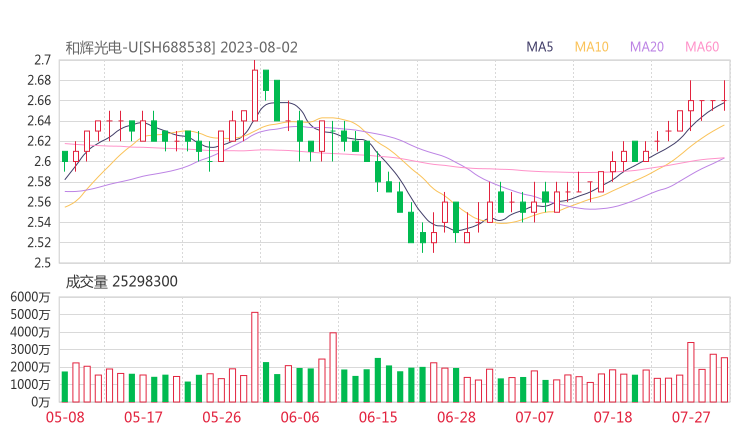Click the MA60 legend label

702,47
